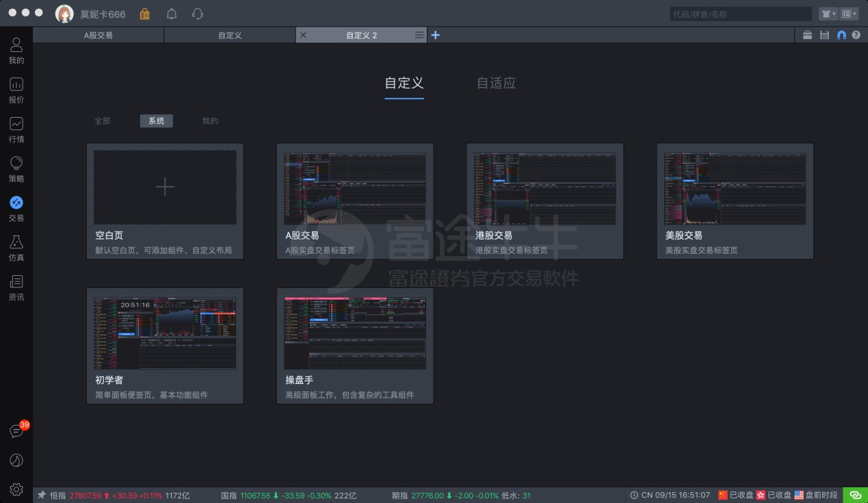Close the 自定义 2 tab
Image resolution: width=868 pixels, height=503 pixels.
coord(303,35)
